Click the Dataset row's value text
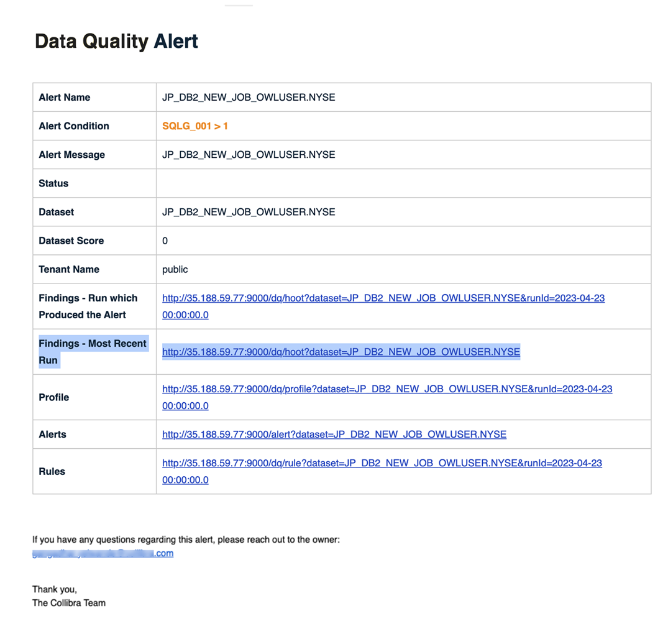The height and width of the screenshot is (644, 668). click(x=249, y=212)
